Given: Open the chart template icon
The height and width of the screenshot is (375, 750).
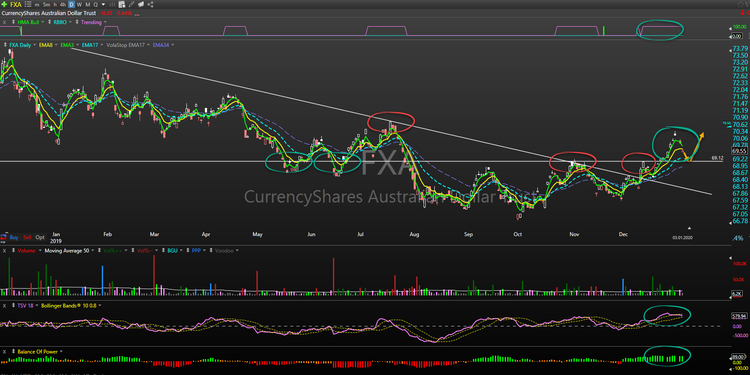Looking at the screenshot, I should 121,4.
